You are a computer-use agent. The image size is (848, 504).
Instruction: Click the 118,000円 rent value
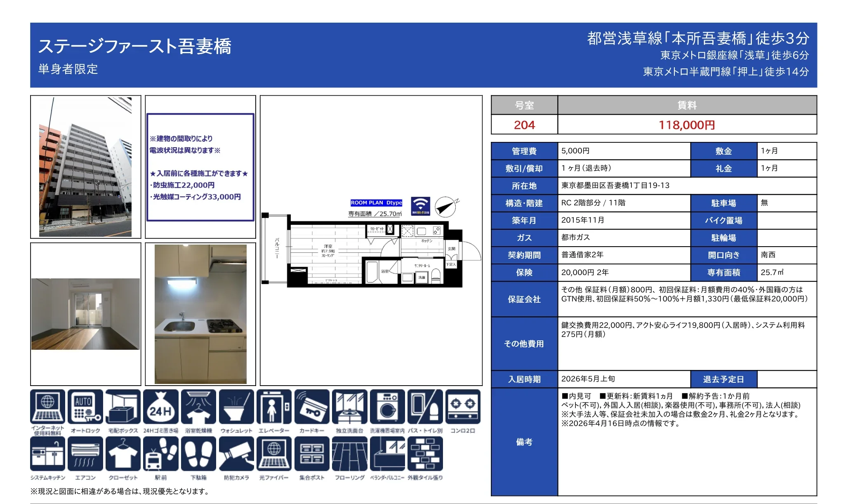pos(687,125)
